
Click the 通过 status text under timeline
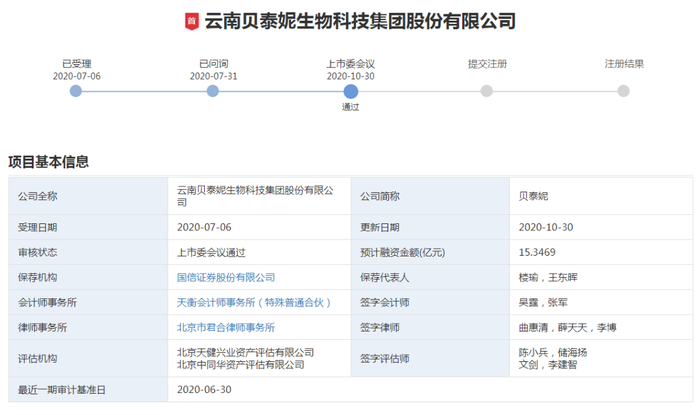350,107
